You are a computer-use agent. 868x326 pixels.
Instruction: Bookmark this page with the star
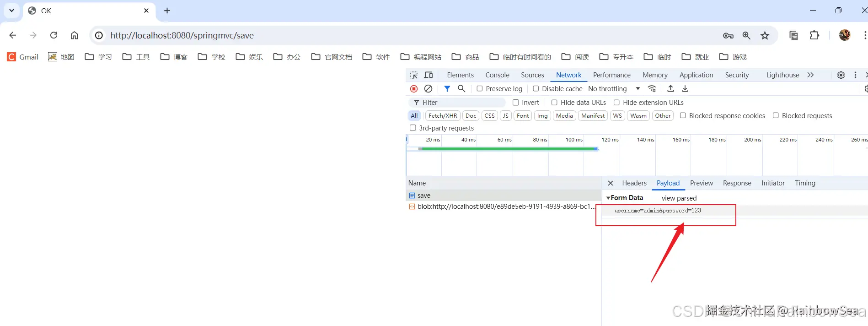765,35
